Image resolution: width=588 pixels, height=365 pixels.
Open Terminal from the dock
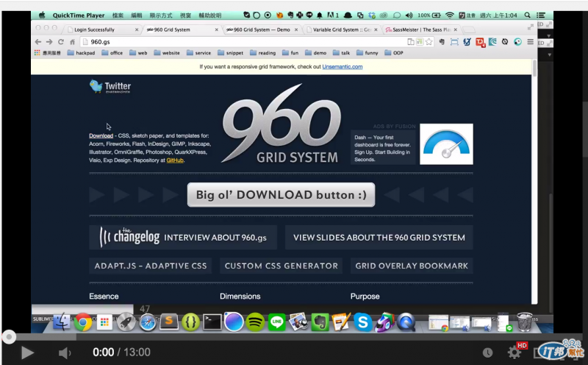pyautogui.click(x=212, y=322)
